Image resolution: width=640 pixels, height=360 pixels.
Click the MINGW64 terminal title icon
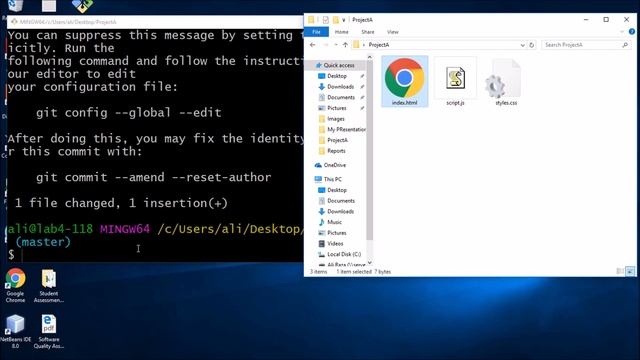click(14, 22)
